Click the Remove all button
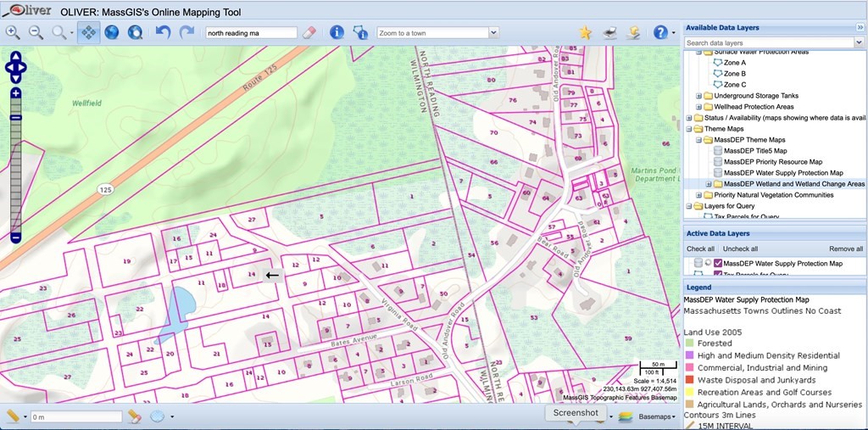This screenshot has height=430, width=868. coord(846,249)
